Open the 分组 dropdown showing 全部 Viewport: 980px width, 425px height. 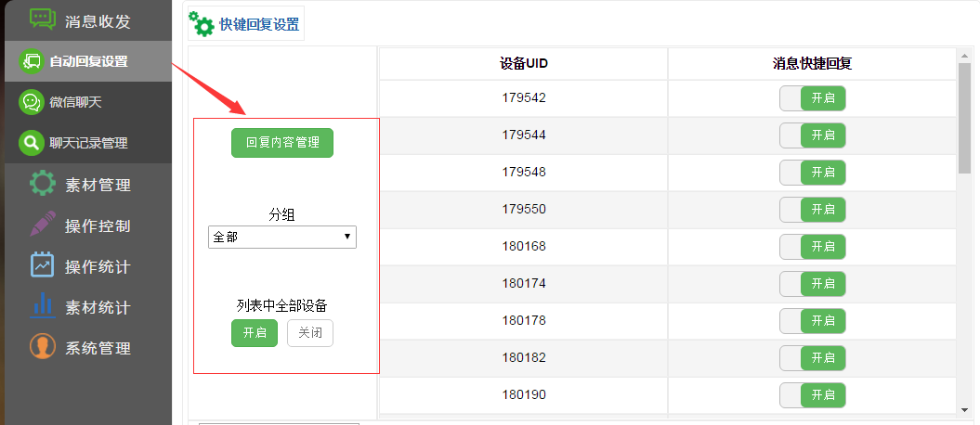[x=282, y=238]
